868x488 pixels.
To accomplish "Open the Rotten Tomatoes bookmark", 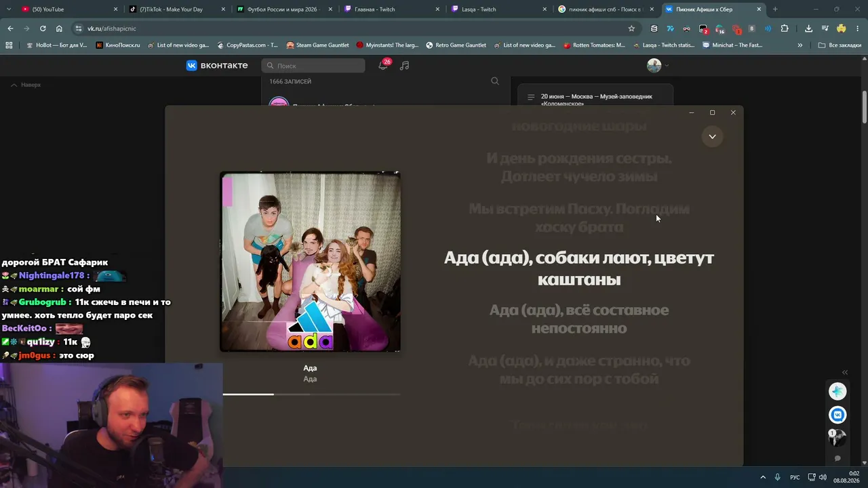I will [x=594, y=45].
